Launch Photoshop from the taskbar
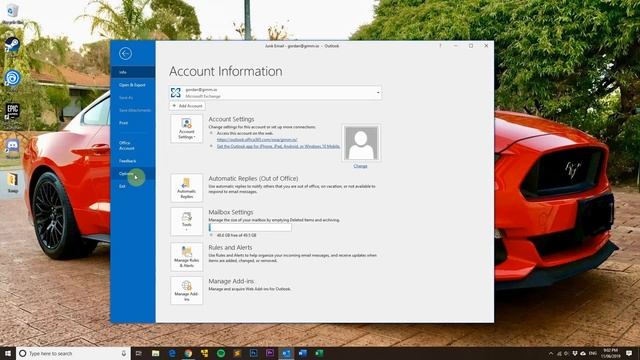 click(253, 353)
